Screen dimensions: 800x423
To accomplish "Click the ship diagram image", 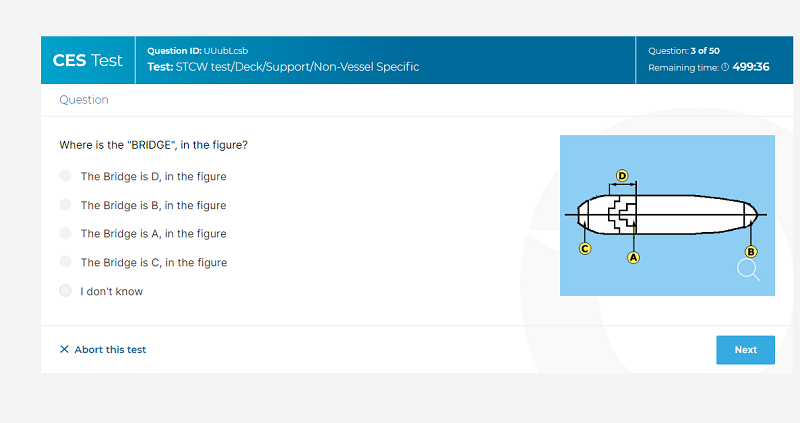I will [667, 215].
